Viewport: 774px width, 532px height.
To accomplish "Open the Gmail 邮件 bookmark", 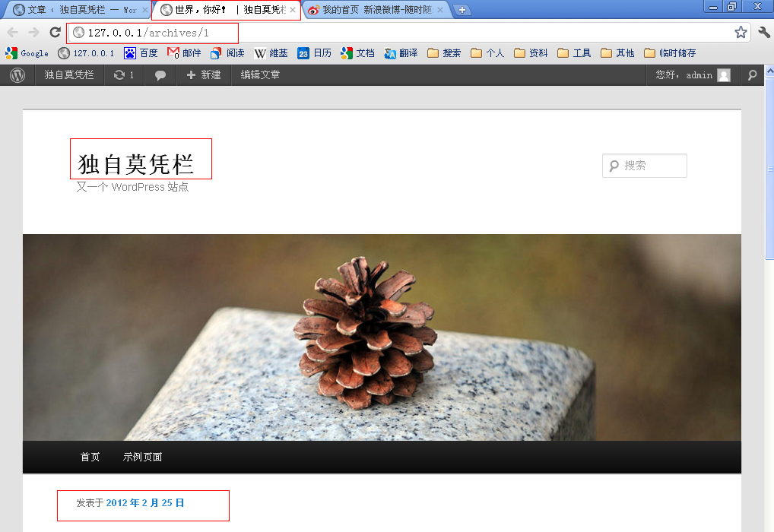I will point(184,52).
